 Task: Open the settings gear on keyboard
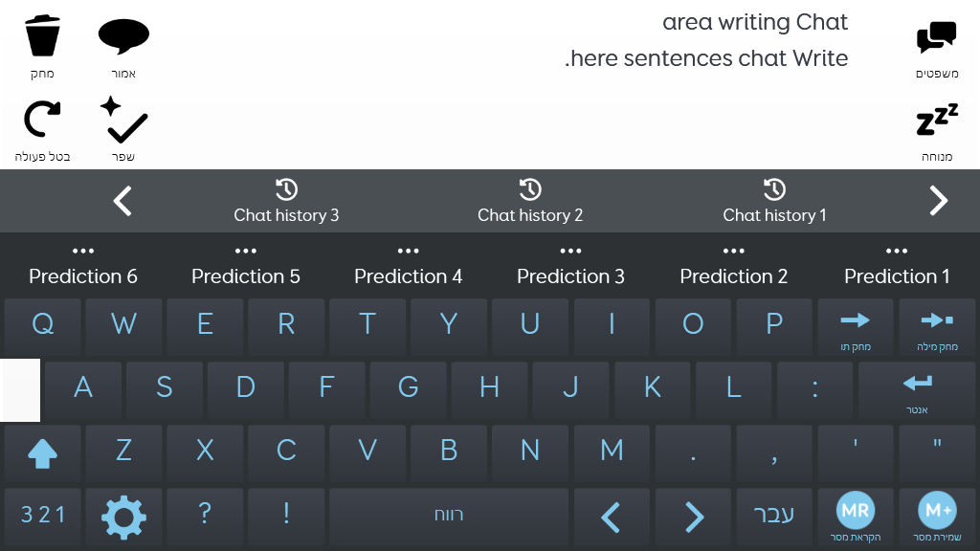123,518
